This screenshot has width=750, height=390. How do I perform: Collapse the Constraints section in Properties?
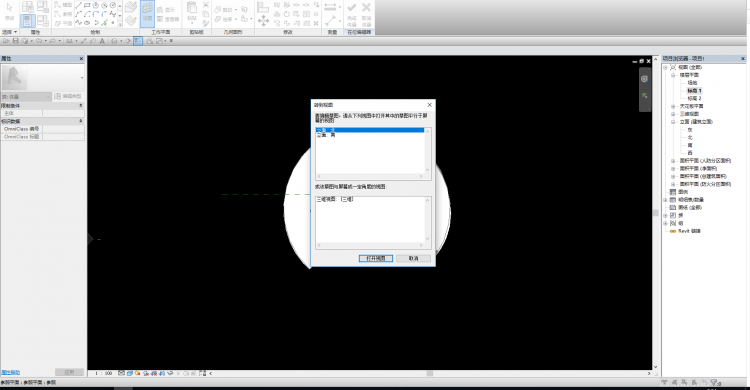81,105
